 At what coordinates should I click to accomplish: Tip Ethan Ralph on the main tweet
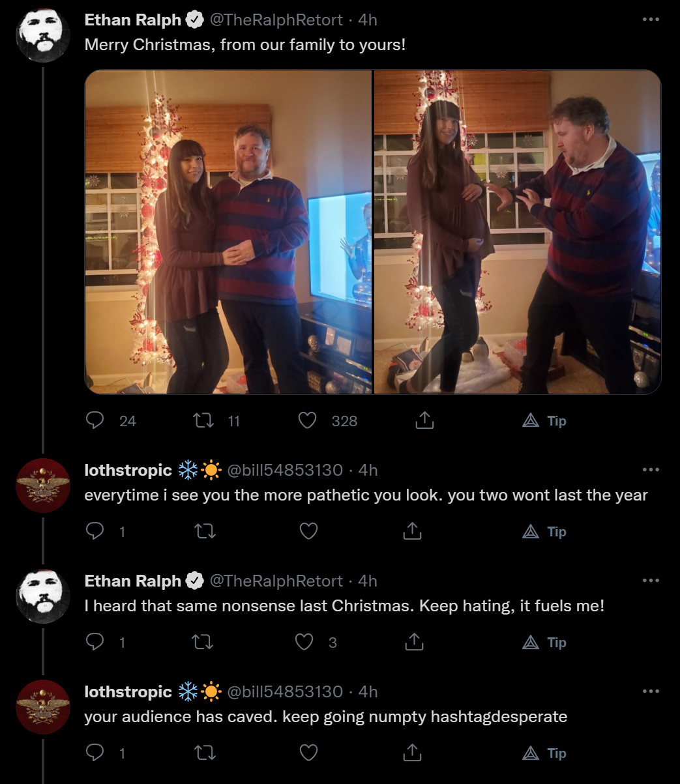coord(544,420)
